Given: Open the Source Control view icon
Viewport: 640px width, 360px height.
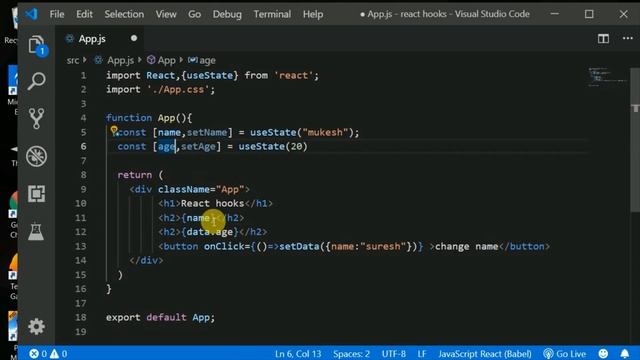Looking at the screenshot, I should coord(36,118).
